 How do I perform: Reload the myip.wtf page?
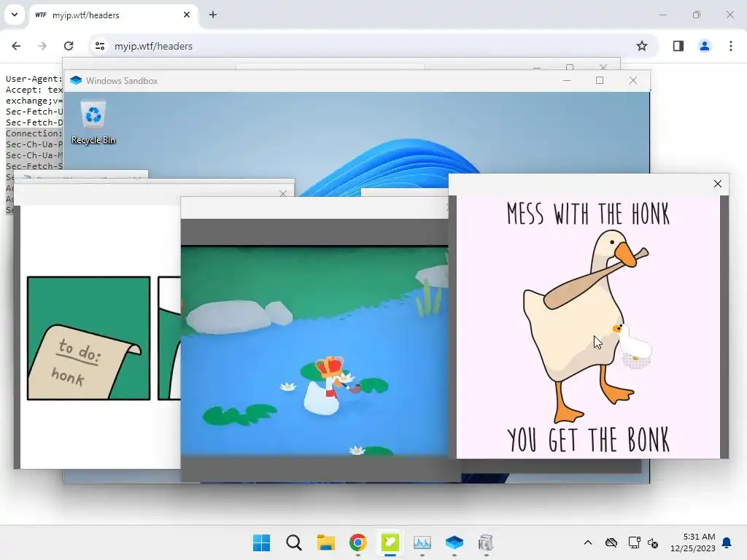[x=69, y=46]
